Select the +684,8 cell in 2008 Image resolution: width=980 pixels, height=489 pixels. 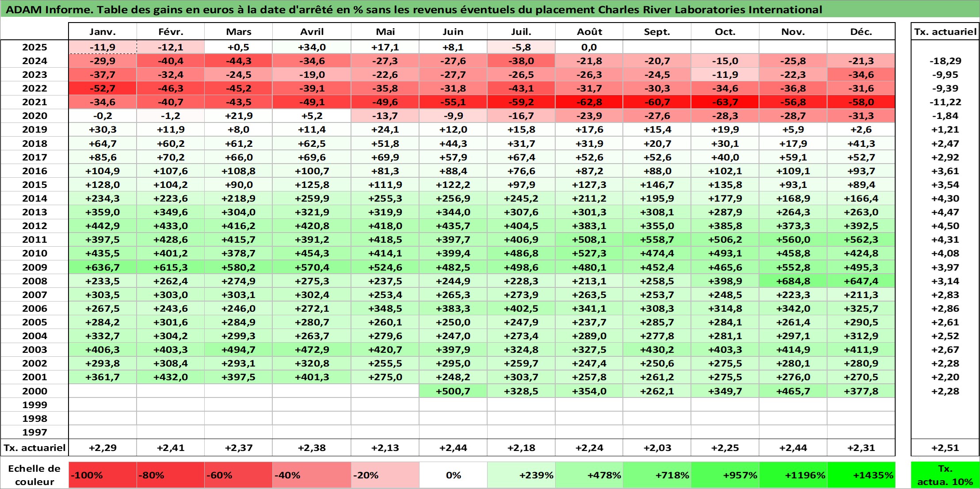(x=793, y=281)
